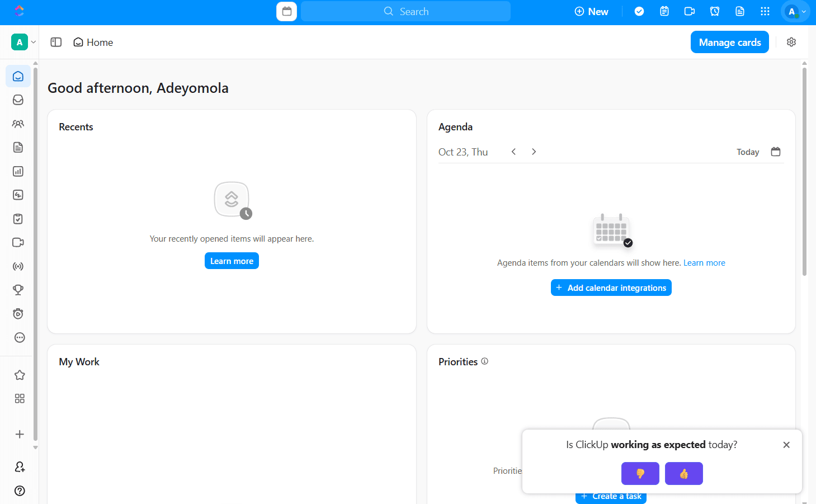Click the thumbs up feedback button
This screenshot has height=504, width=816.
(x=683, y=474)
